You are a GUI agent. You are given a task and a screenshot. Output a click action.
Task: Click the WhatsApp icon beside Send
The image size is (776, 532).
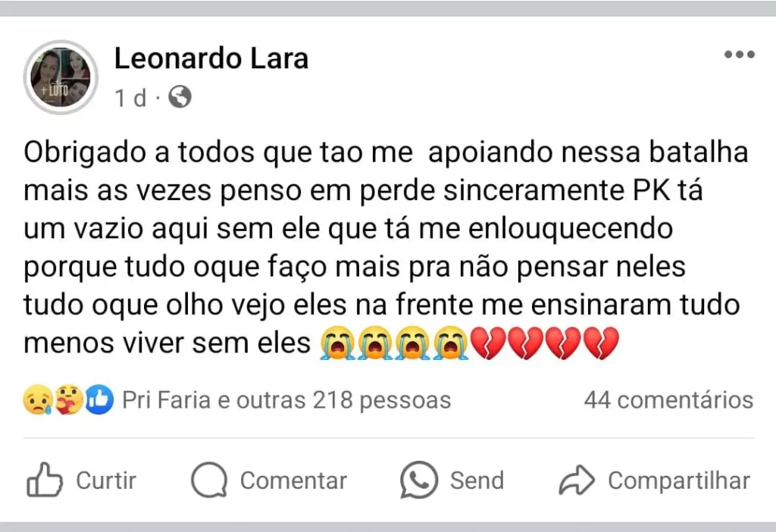coord(419,480)
